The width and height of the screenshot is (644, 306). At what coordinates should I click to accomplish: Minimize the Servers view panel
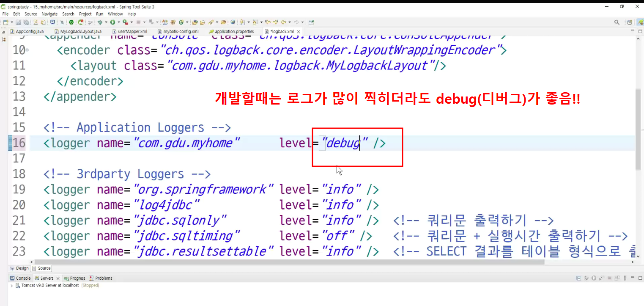(633, 277)
